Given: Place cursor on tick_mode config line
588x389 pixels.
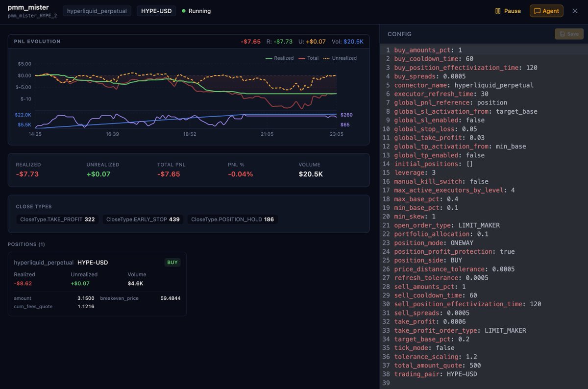Looking at the screenshot, I should pyautogui.click(x=424, y=348).
